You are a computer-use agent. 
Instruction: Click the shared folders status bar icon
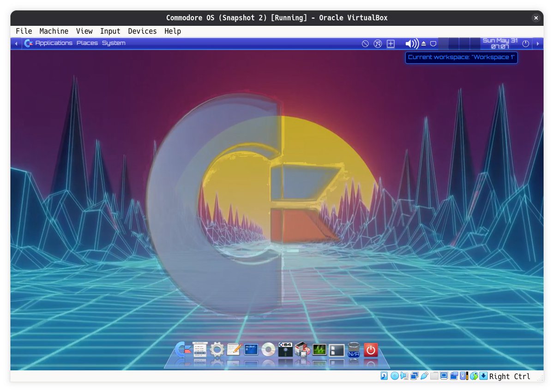tap(434, 376)
